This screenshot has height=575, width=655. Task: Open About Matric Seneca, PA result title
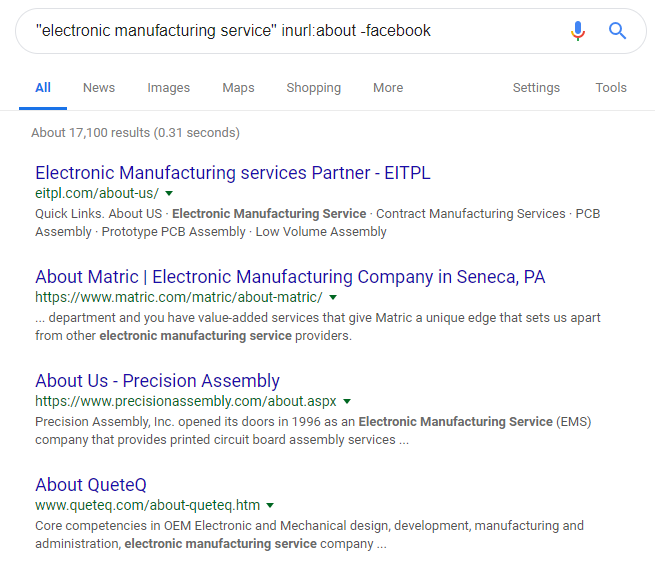coord(290,277)
